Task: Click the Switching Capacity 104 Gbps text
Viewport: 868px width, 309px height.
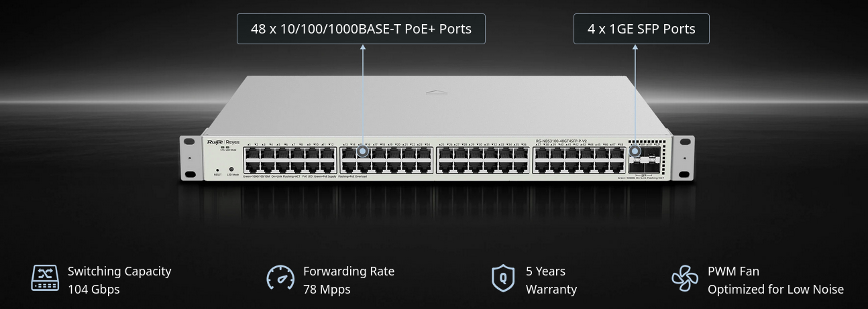Action: point(119,280)
